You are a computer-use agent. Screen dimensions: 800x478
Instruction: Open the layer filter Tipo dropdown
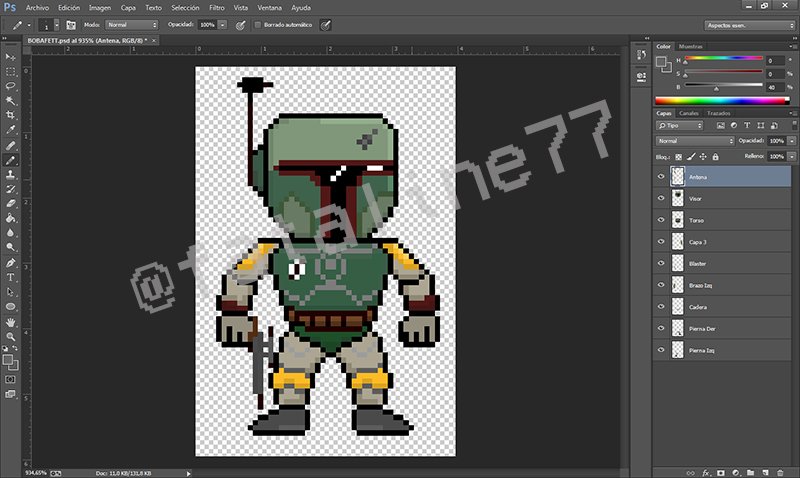[680, 125]
